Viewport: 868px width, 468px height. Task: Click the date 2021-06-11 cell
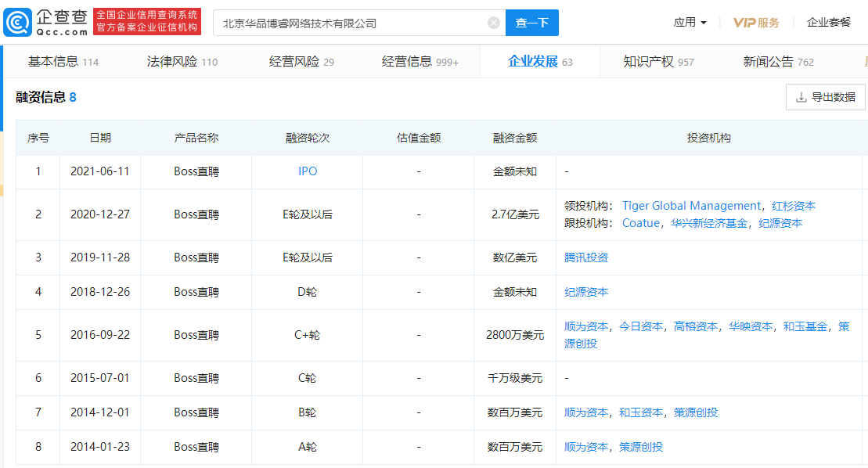coord(99,171)
